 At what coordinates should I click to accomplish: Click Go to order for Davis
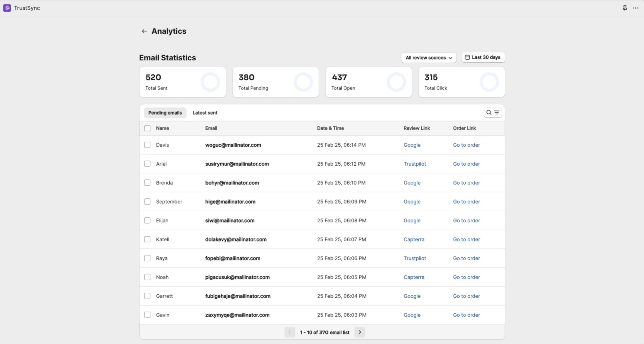[466, 145]
